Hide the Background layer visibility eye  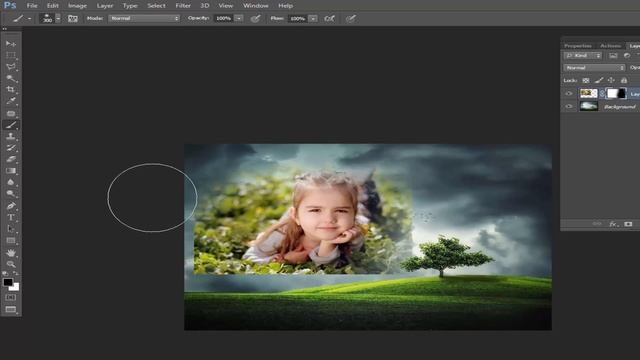click(569, 106)
